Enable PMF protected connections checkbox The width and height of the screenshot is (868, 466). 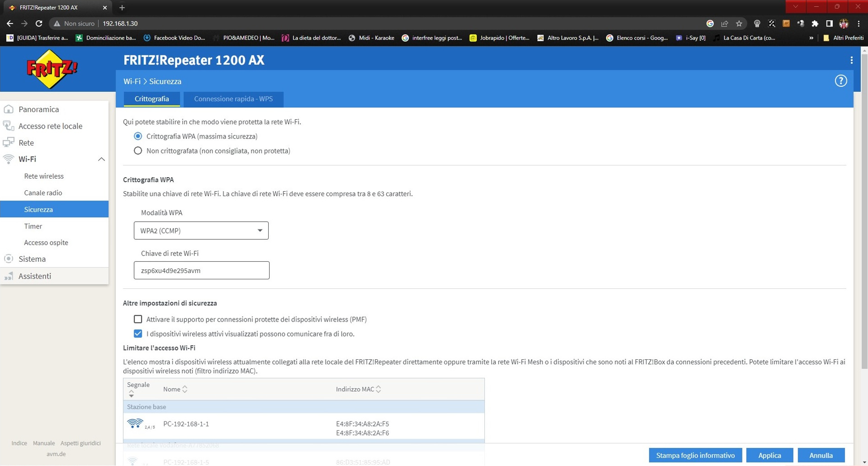tap(138, 319)
